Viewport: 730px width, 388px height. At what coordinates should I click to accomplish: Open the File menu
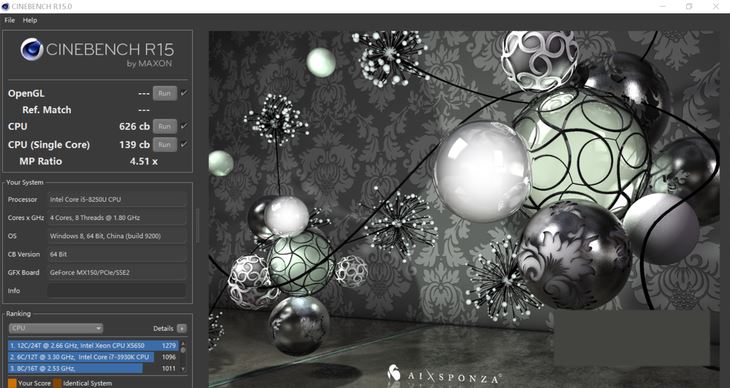[x=9, y=20]
